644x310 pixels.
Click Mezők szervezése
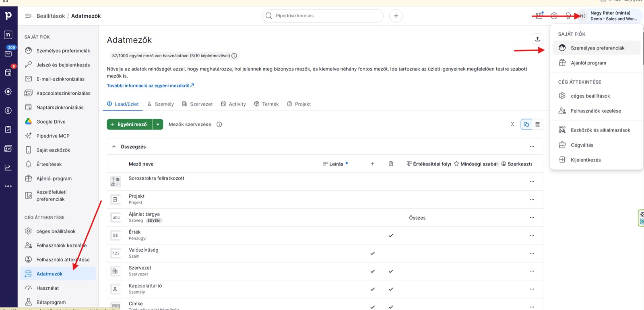coord(190,125)
